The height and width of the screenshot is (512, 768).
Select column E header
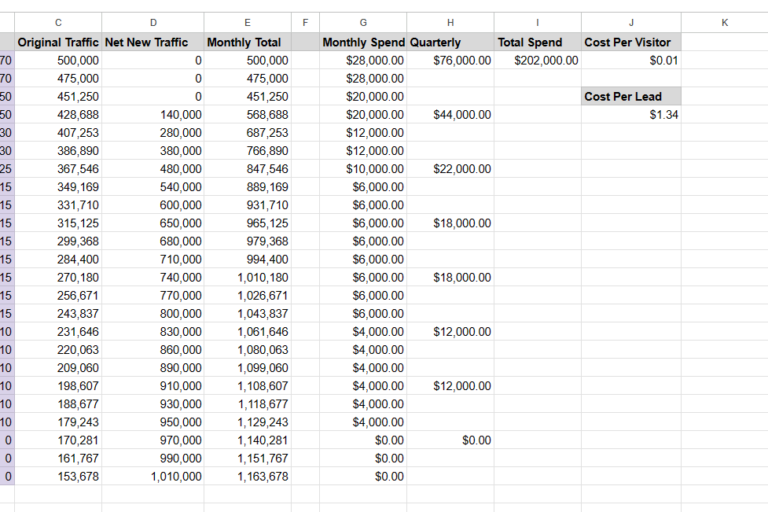pos(248,22)
